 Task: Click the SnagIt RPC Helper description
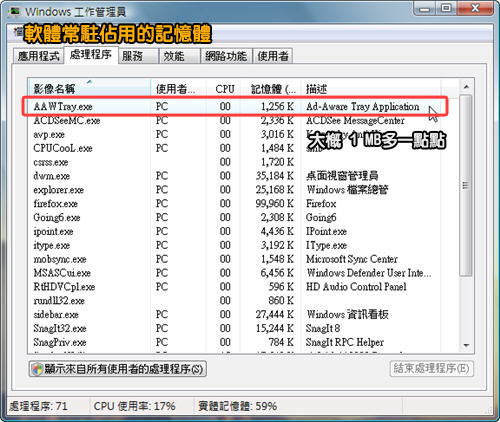(x=345, y=342)
